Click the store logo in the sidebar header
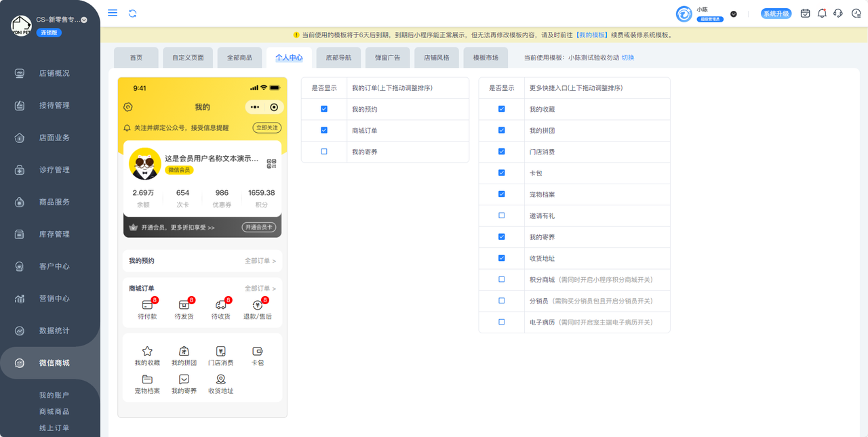This screenshot has height=437, width=868. coord(21,25)
